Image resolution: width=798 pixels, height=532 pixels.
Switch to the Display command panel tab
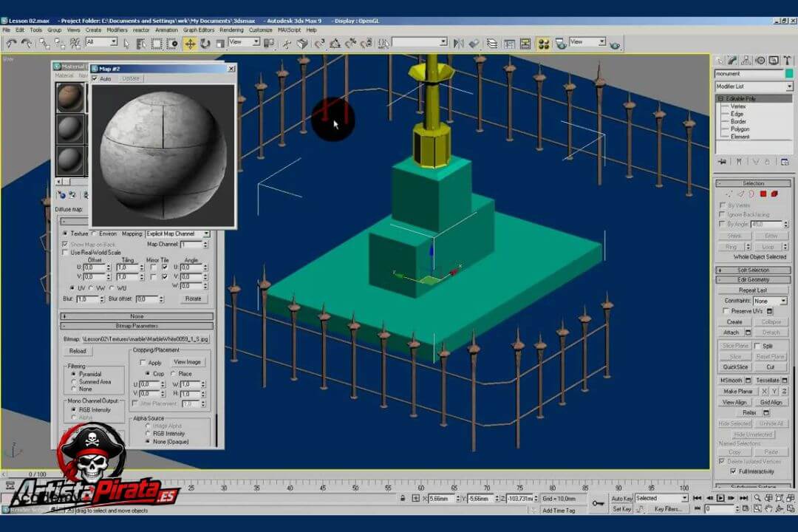point(774,61)
